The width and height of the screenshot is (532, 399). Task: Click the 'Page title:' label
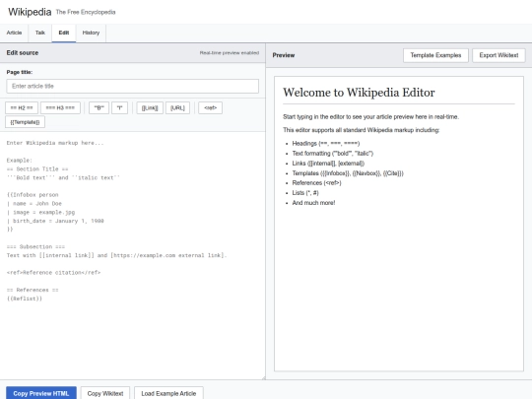[20, 72]
